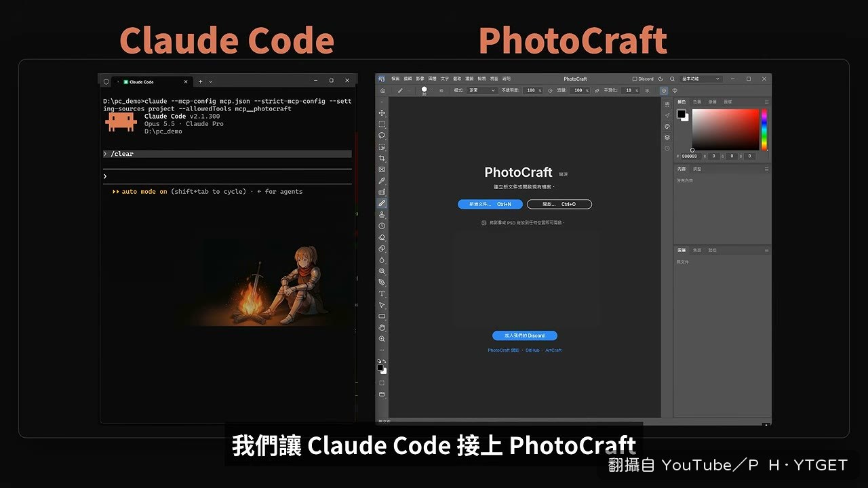Image resolution: width=868 pixels, height=488 pixels.
Task: Open the 基本功能 workspace dropdown
Action: pos(700,79)
